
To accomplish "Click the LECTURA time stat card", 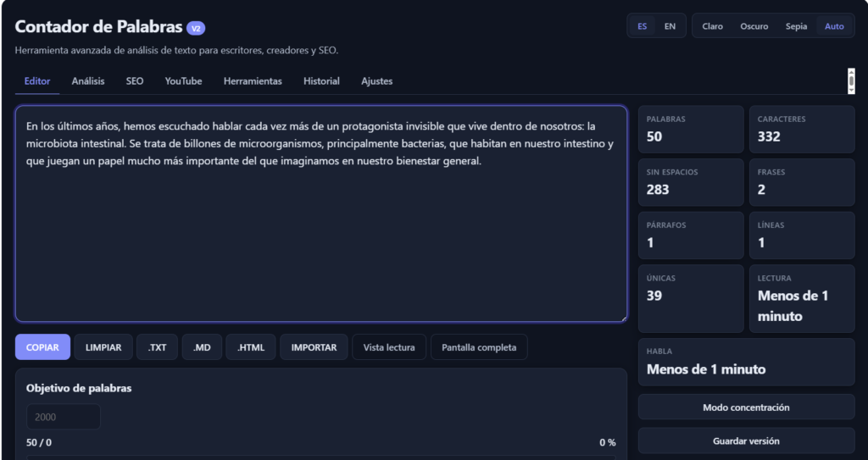I will pyautogui.click(x=802, y=298).
